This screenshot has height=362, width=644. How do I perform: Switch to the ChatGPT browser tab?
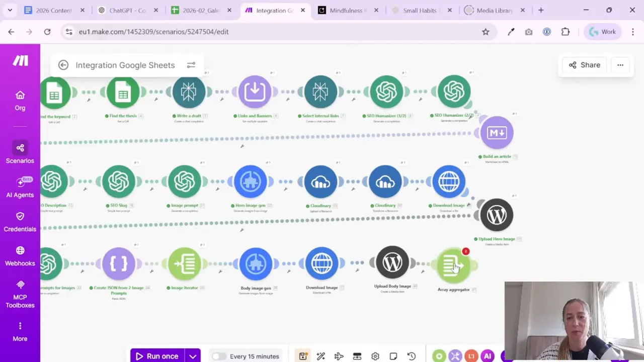(128, 10)
